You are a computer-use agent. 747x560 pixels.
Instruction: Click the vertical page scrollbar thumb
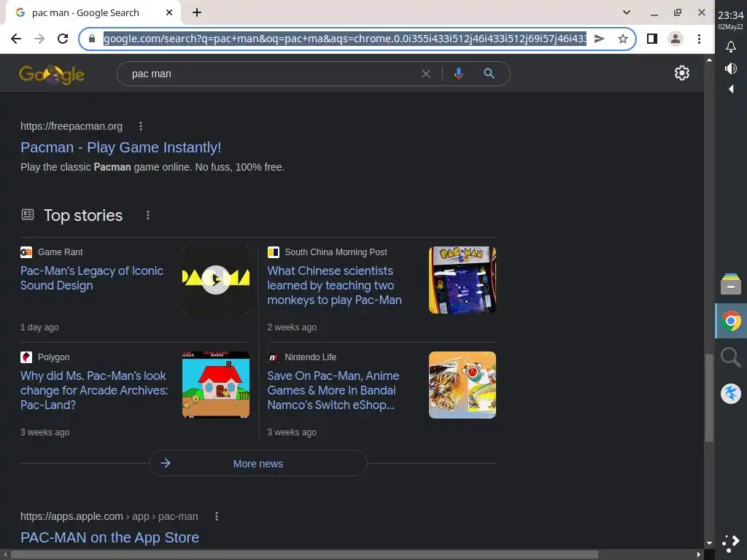pyautogui.click(x=709, y=398)
